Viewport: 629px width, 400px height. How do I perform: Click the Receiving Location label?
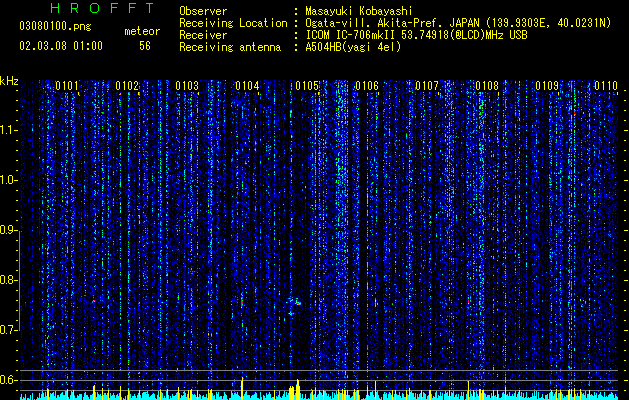pos(233,23)
